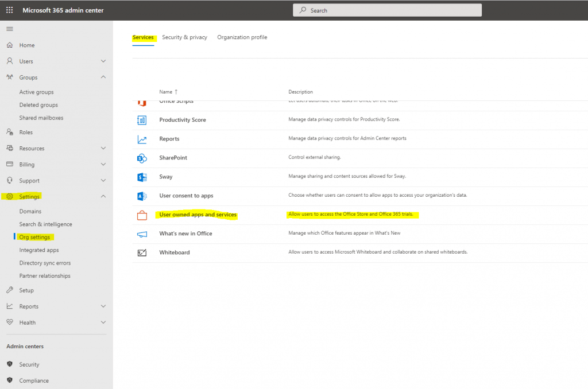Click the Groups people icon
The height and width of the screenshot is (389, 588).
tap(10, 77)
